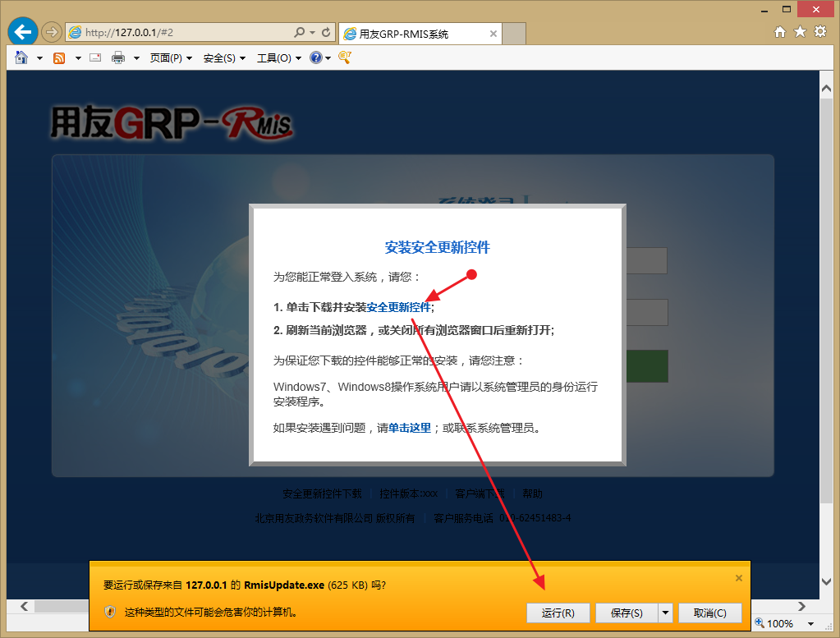Screen dimensions: 840x638
Task: Click the 北京用友政务软件有限公司 版权所有 text
Action: 335,518
